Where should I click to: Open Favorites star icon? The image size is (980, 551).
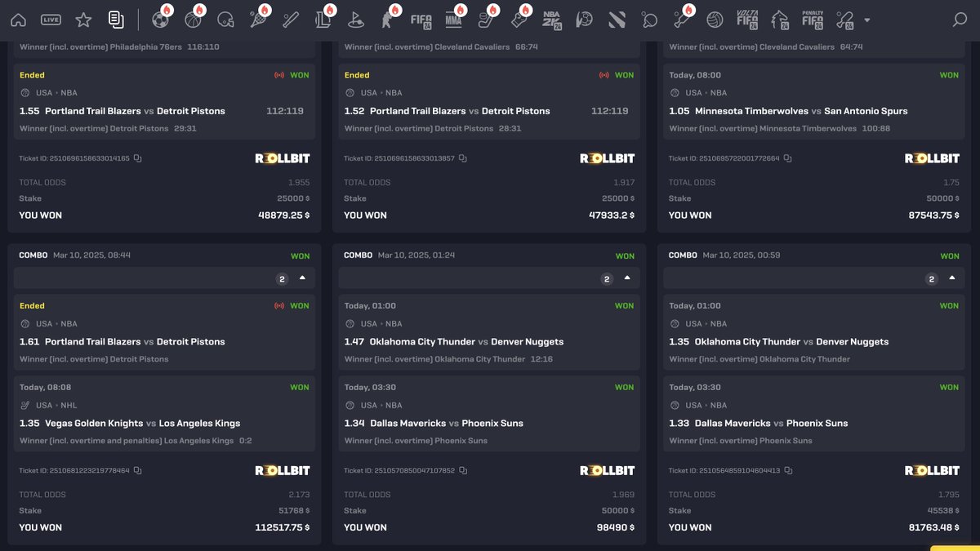pyautogui.click(x=83, y=20)
